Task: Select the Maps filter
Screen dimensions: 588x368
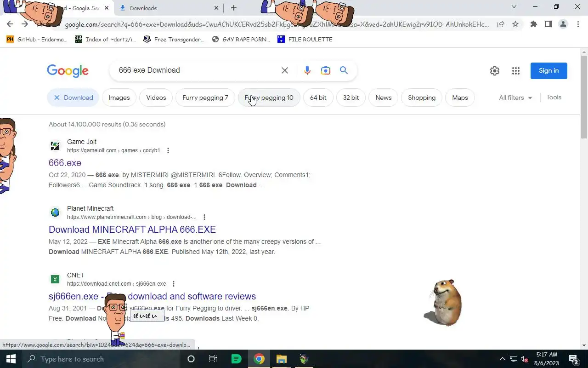Action: tap(460, 98)
